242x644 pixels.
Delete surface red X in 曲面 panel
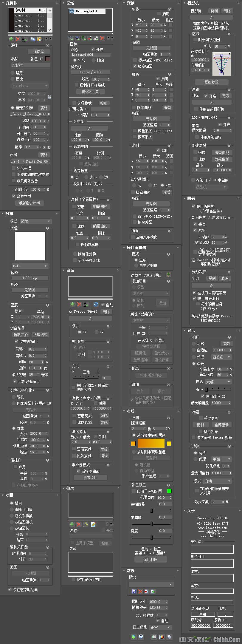tap(79, 304)
